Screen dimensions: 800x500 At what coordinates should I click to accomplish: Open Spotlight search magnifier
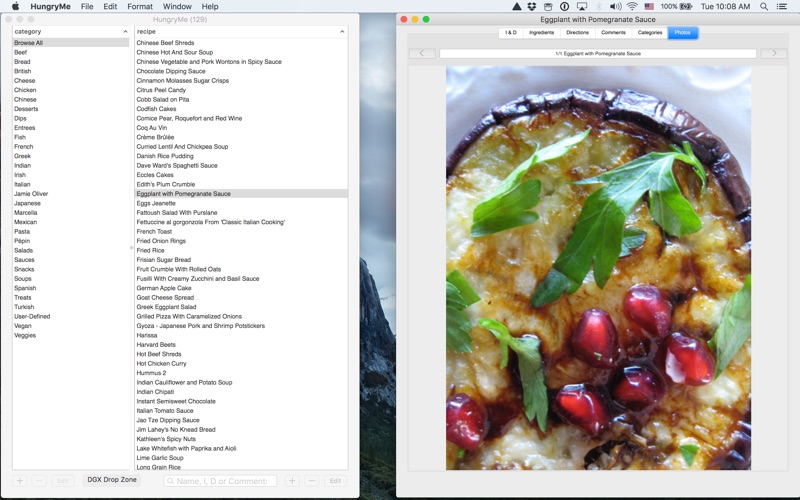click(764, 7)
